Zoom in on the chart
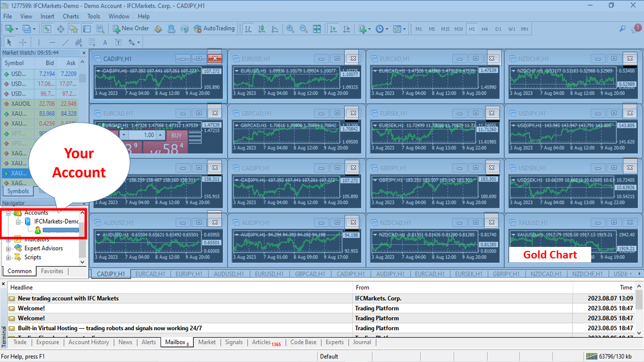The height and width of the screenshot is (362, 644). click(290, 29)
